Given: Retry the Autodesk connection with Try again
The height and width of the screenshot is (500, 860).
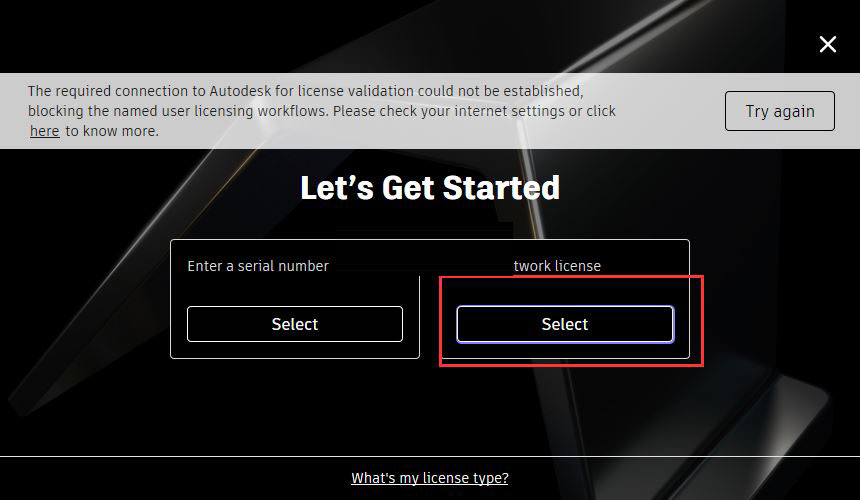Looking at the screenshot, I should (779, 111).
